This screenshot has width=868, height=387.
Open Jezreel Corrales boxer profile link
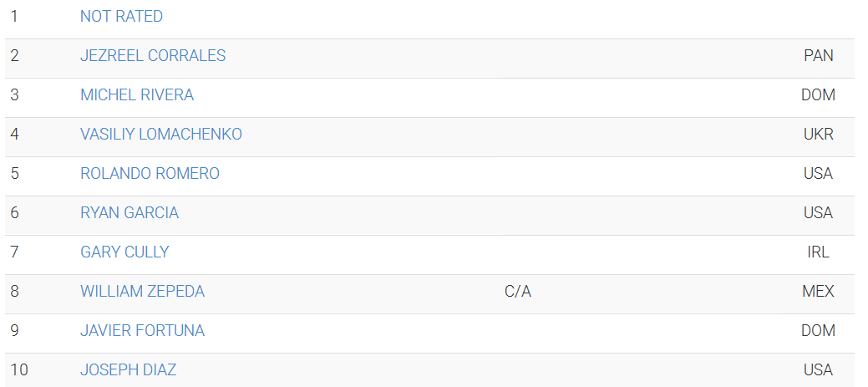tap(153, 56)
